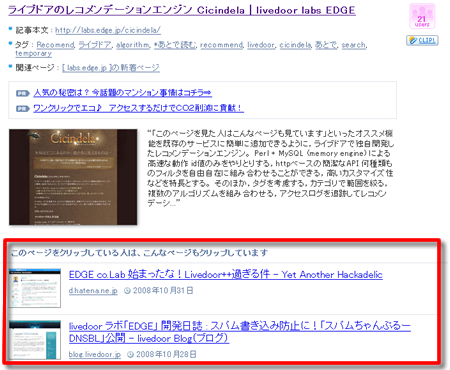Open the ワンクリックでエコ CO2 ad link
Screen dimensions: 450x370
coord(138,108)
